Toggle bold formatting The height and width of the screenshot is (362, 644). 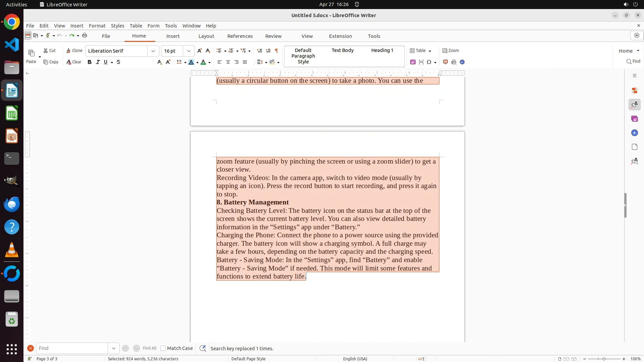click(x=90, y=62)
